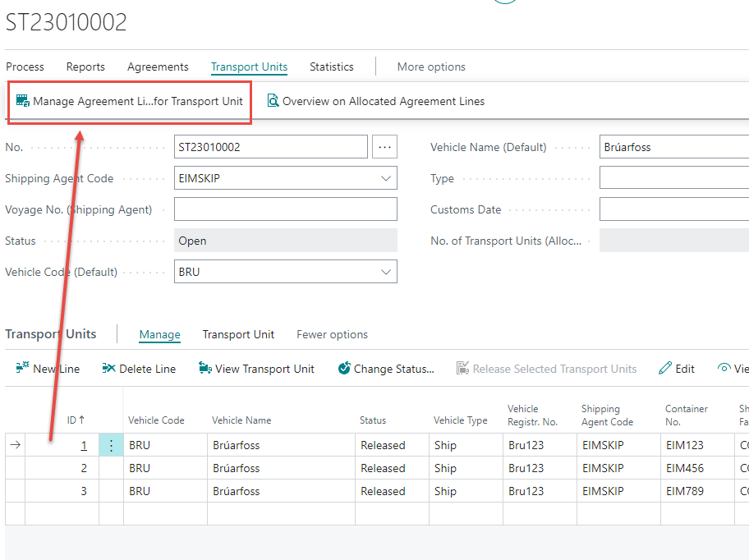749x560 pixels.
Task: Click the Delete Line icon
Action: coord(108,369)
